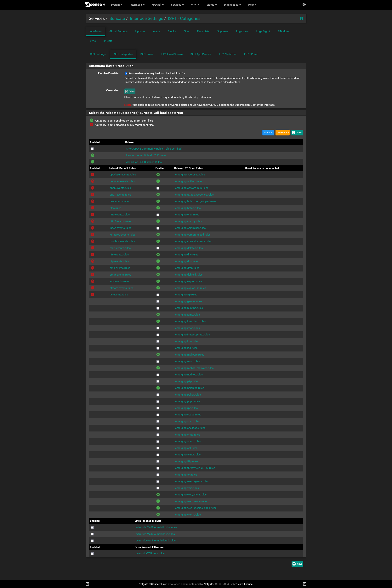Click green auto-enabled icon for emerging-activex.rules
The height and width of the screenshot is (588, 392).
point(158,181)
